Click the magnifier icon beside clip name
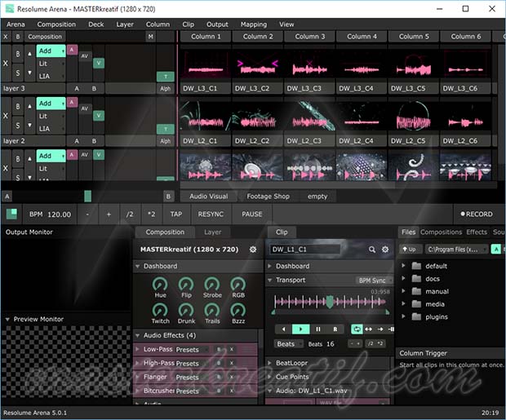Viewport: 506px width, 420px height. coord(372,250)
